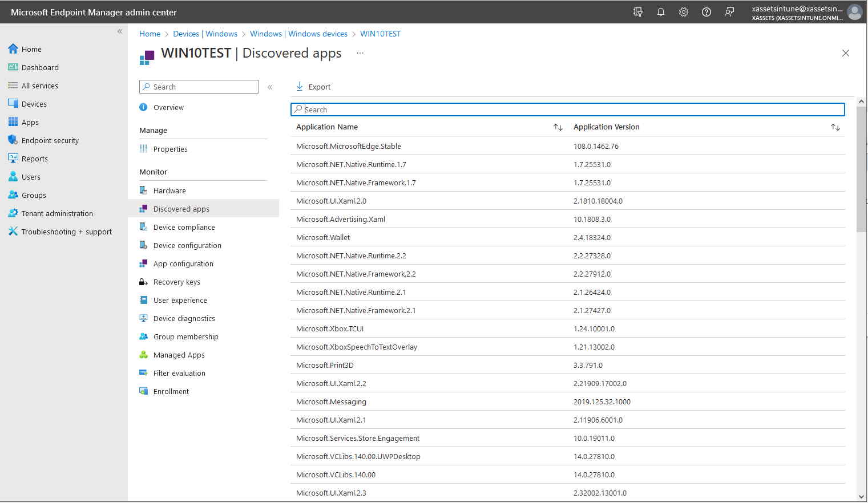Open the Help question-mark icon
Screen dimensions: 868x503
[x=706, y=11]
